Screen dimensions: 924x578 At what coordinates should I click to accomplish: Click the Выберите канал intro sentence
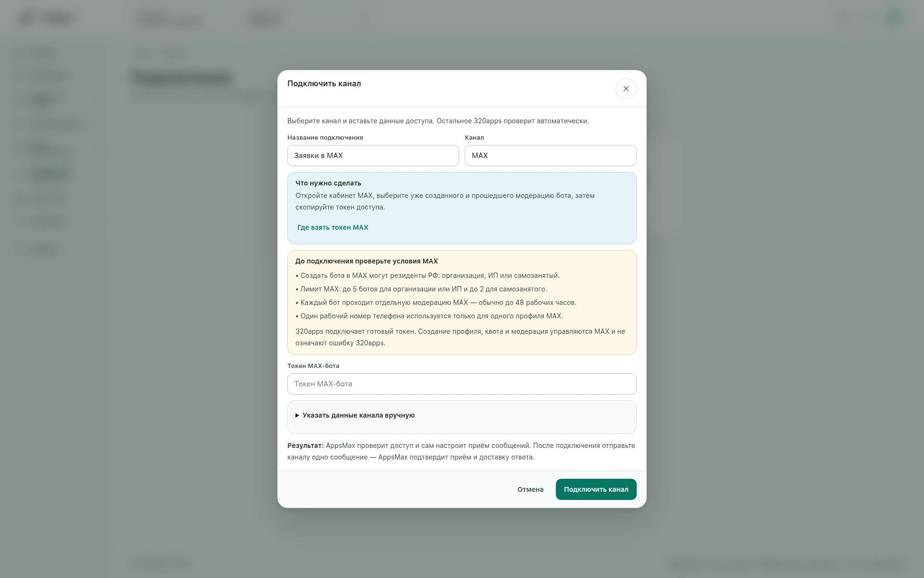click(438, 121)
